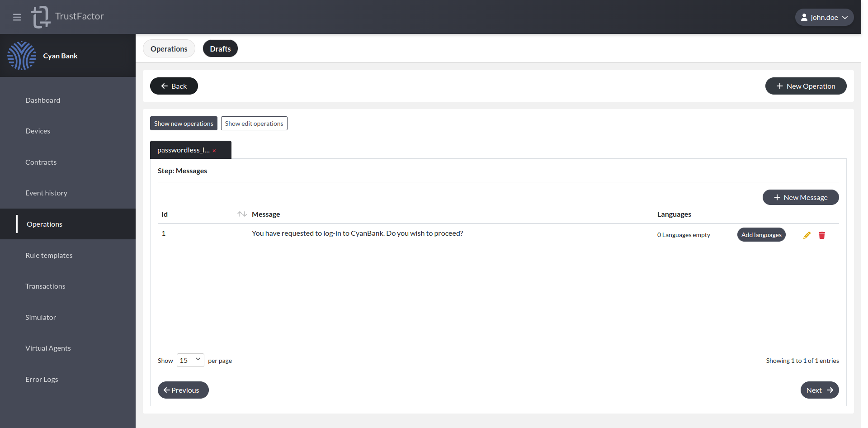Open the New Operation options
Image resolution: width=868 pixels, height=428 pixels.
pos(806,86)
